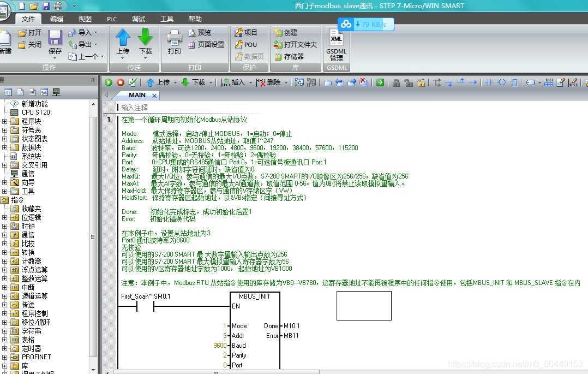Screen dimensions: 588x374
Task: Expand the 符号表 tree node
Action: click(4, 130)
